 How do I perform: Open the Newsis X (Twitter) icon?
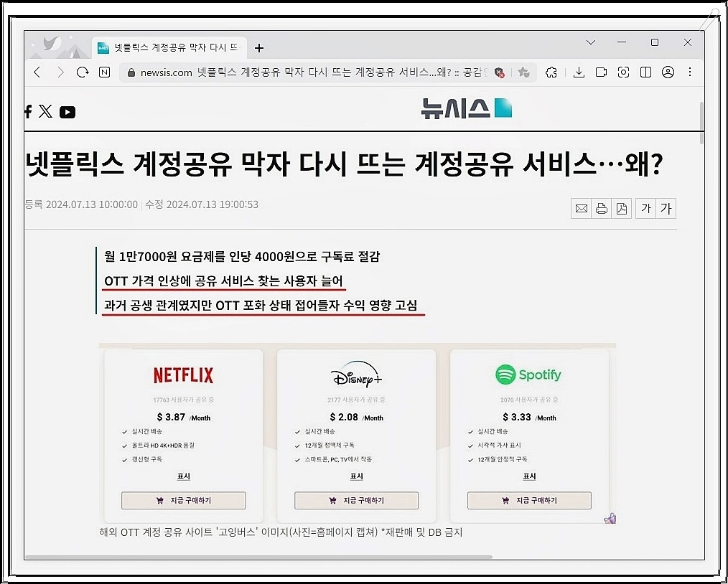pyautogui.click(x=45, y=111)
